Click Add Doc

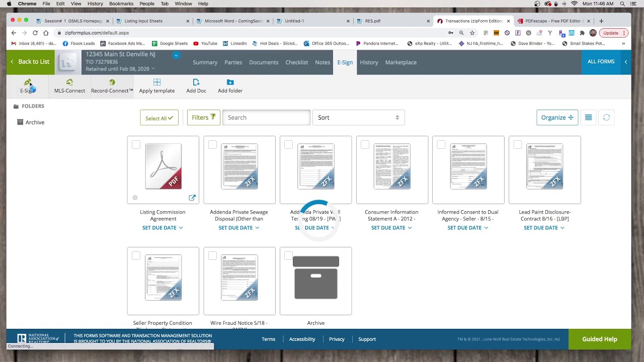tap(196, 86)
